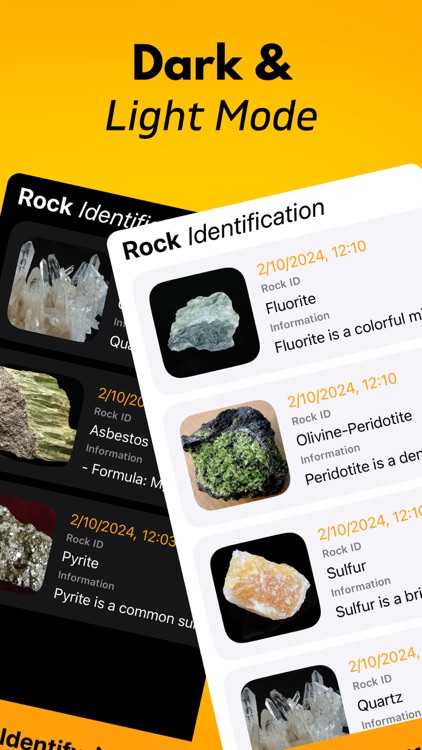Tap the orange Sulfur rock thumbnail
Image resolution: width=422 pixels, height=750 pixels.
coord(265,587)
